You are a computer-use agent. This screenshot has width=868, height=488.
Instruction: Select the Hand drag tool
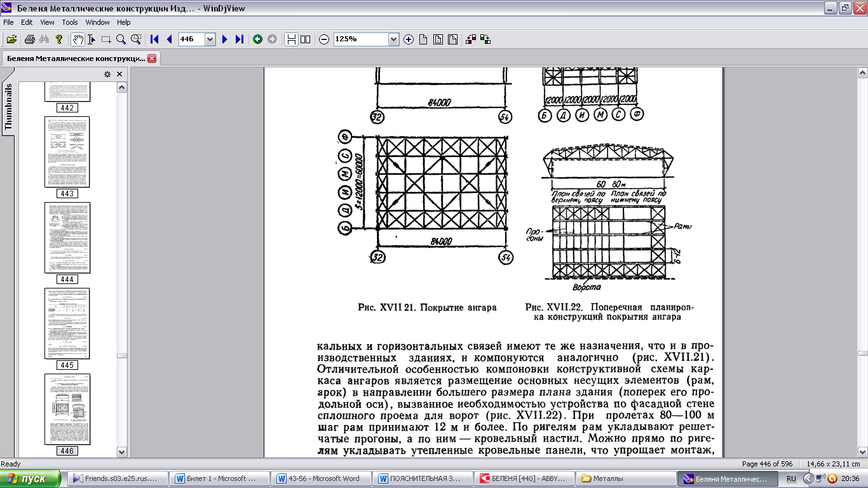click(77, 39)
